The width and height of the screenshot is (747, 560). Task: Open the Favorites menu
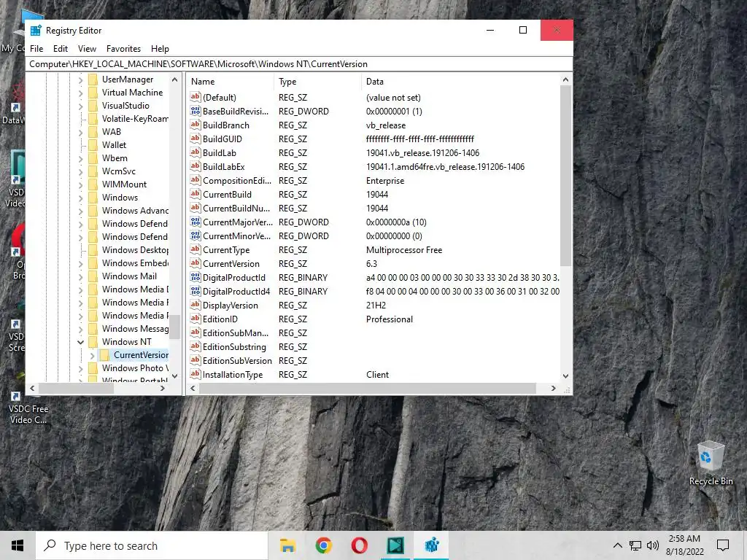(x=123, y=49)
